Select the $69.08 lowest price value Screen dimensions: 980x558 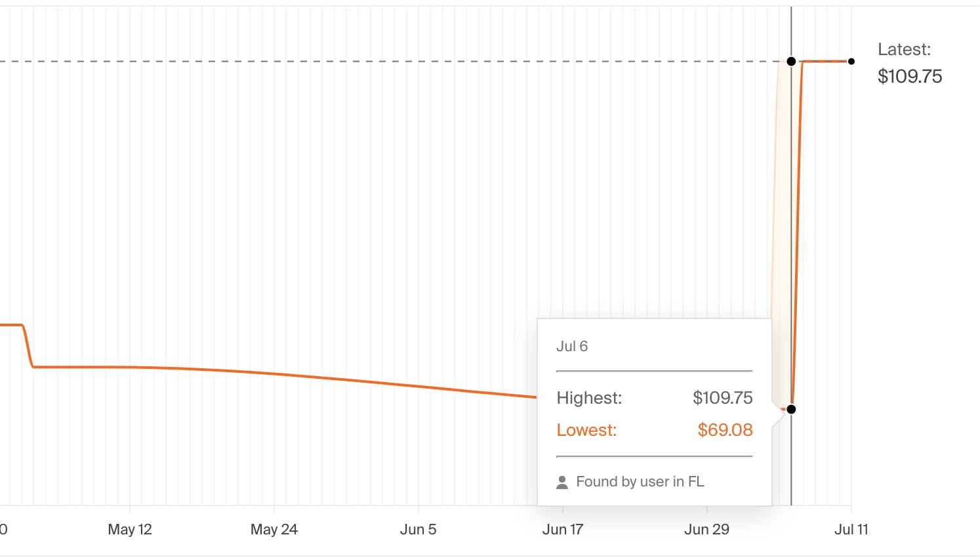725,430
